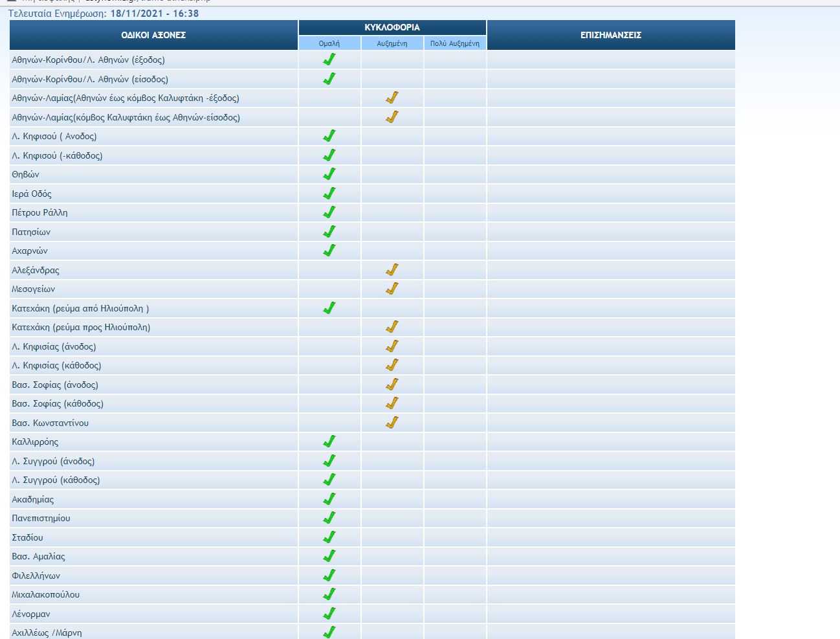Click the green checkmark for Πανεπιστημίου
Image resolution: width=840 pixels, height=639 pixels.
tap(329, 518)
